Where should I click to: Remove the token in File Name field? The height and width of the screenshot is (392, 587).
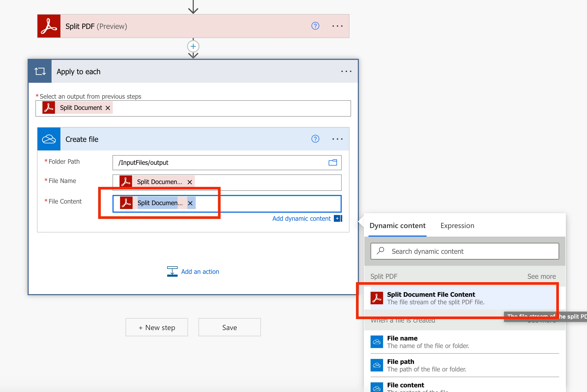(x=190, y=182)
